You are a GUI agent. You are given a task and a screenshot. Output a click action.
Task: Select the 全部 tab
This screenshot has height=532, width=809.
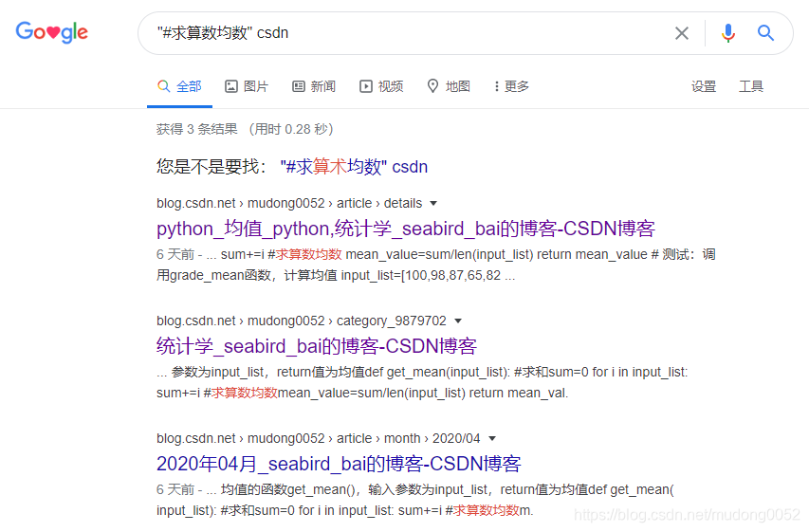pos(179,86)
